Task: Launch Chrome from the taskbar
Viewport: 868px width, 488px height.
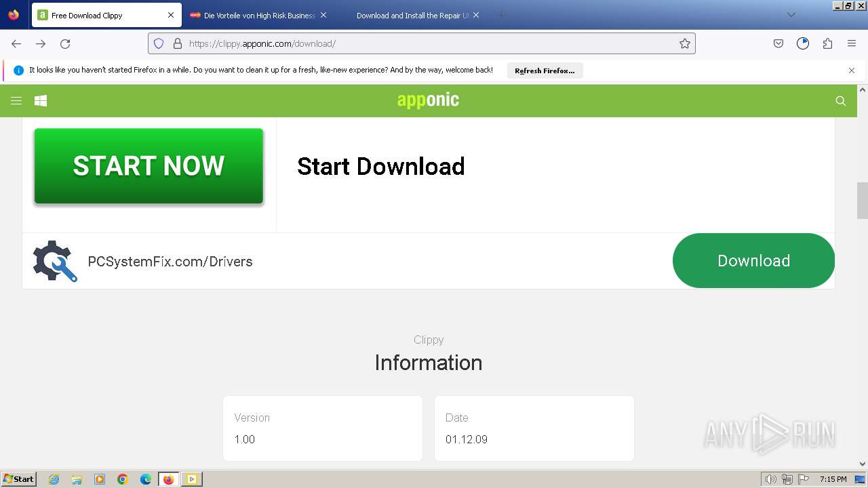Action: pos(123,479)
